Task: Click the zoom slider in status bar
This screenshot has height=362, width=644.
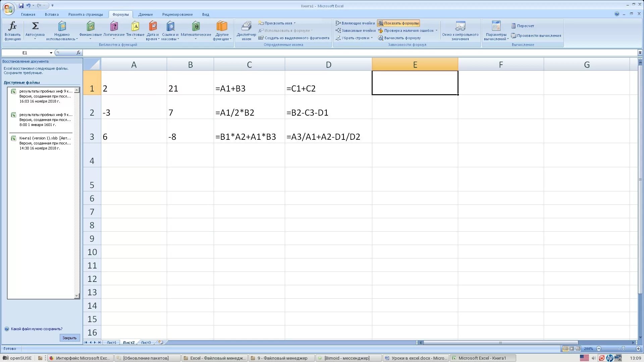Action: tap(623, 349)
